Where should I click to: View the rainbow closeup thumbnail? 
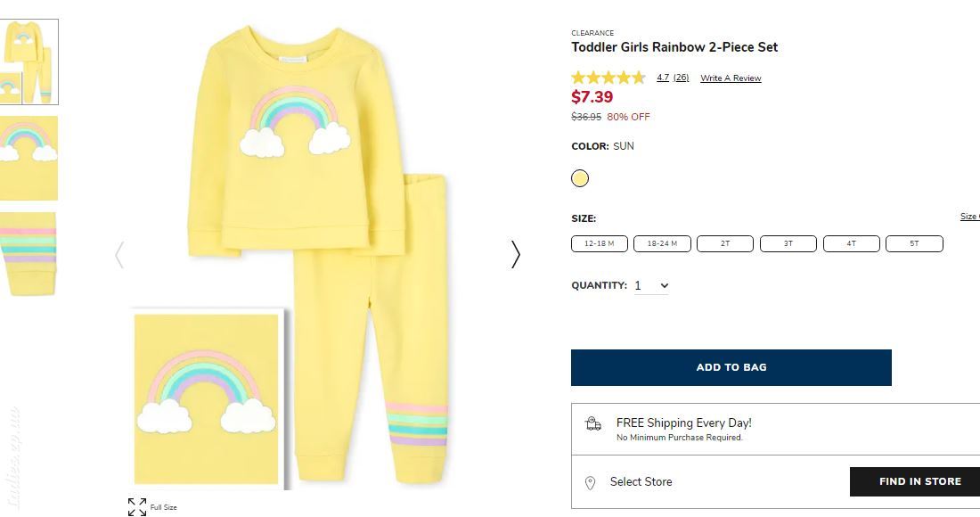click(29, 158)
